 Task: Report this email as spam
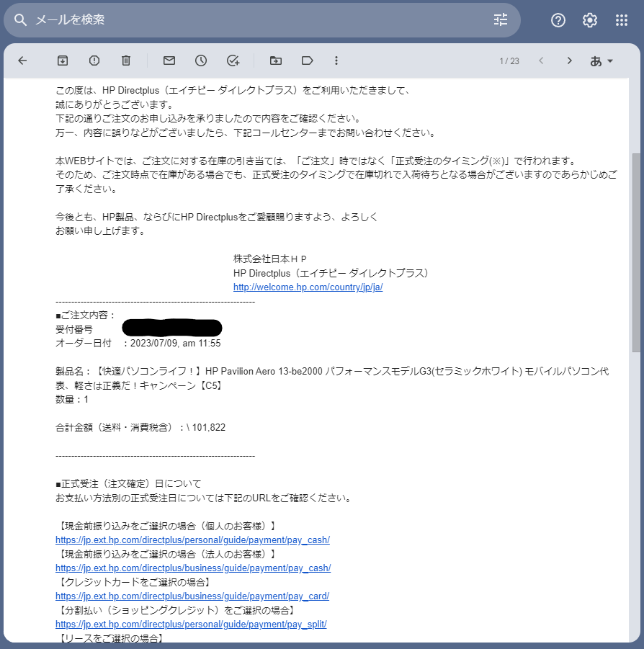(94, 61)
